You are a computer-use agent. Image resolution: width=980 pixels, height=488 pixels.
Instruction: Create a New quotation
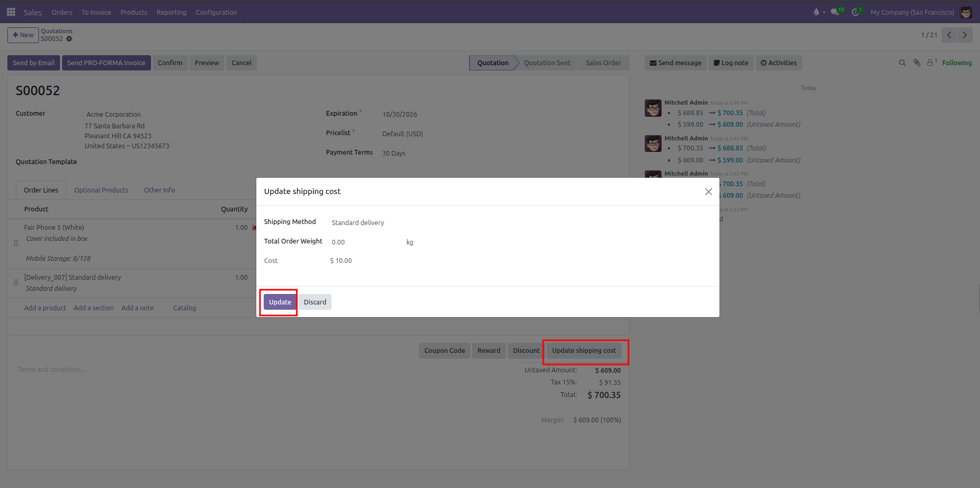point(23,35)
